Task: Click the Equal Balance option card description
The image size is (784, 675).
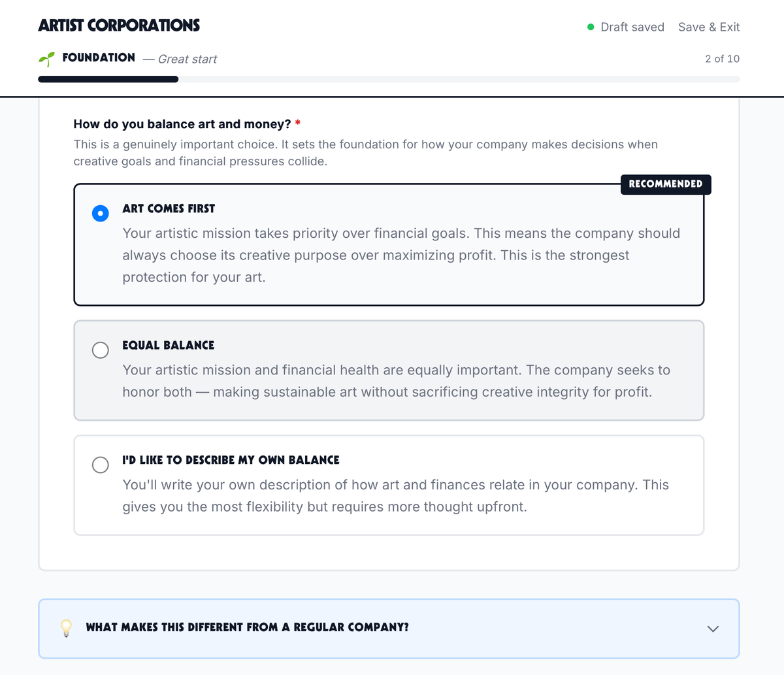Action: (x=396, y=381)
